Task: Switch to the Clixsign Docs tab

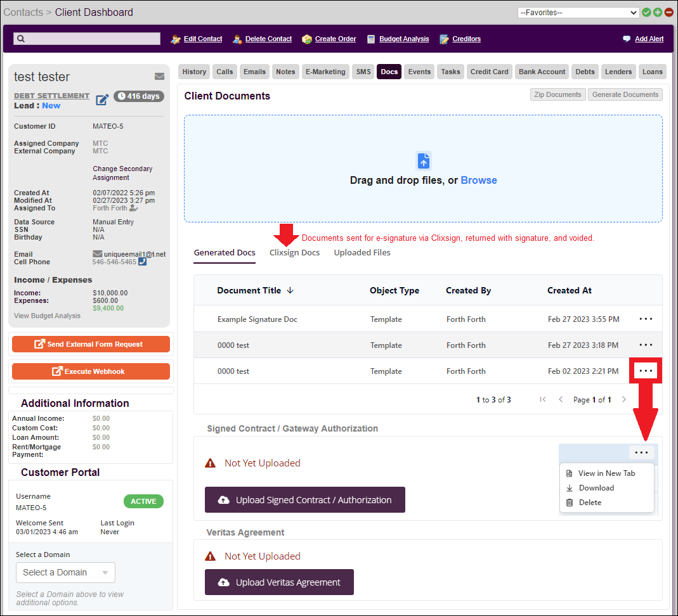Action: (x=294, y=252)
